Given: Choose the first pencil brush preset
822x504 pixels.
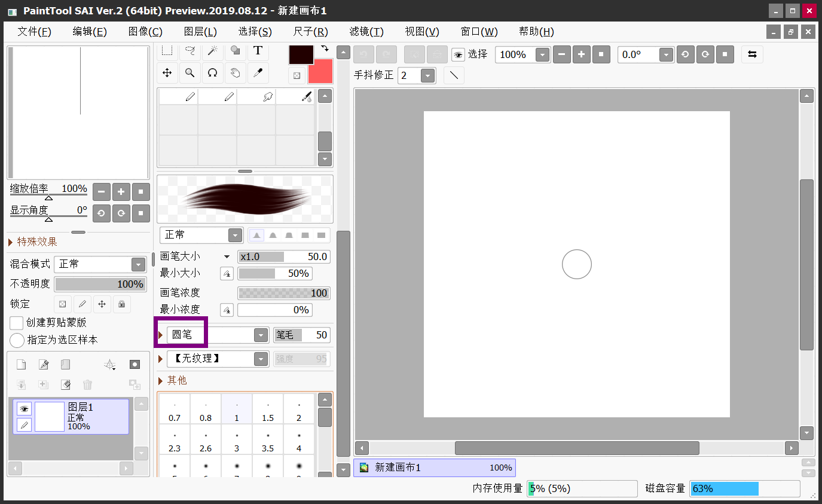Looking at the screenshot, I should [179, 97].
